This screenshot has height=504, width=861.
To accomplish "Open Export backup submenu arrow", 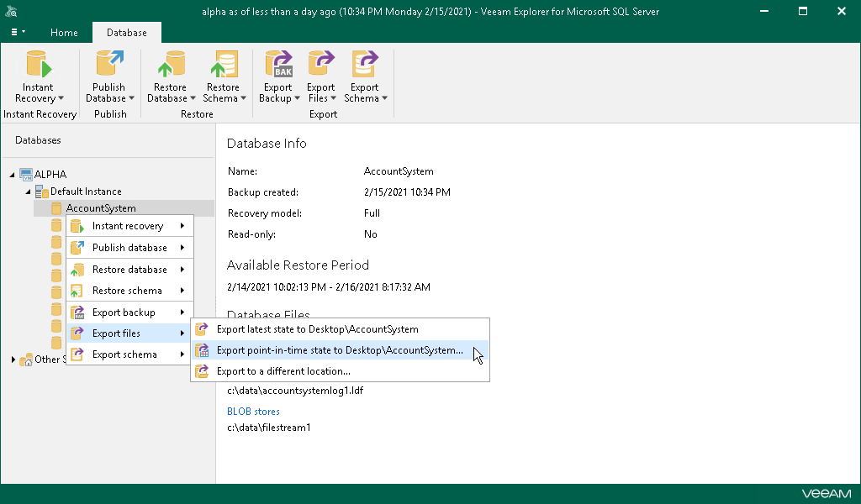I will 182,312.
